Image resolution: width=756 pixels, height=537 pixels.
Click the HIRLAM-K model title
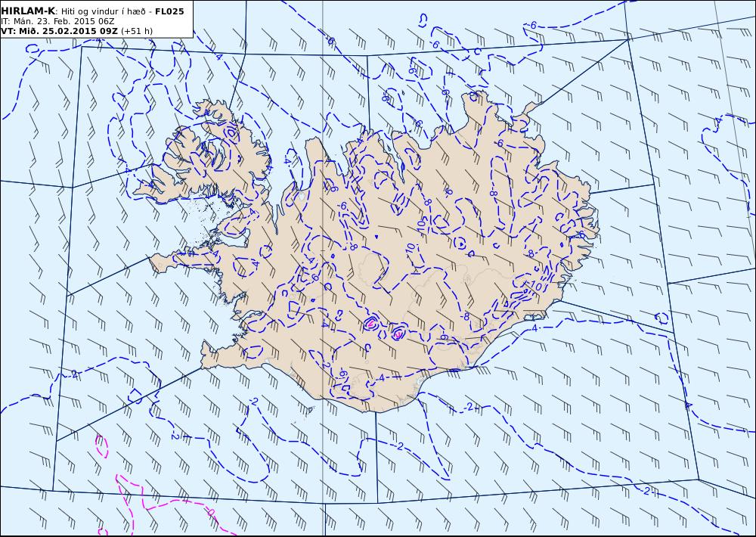click(x=28, y=11)
